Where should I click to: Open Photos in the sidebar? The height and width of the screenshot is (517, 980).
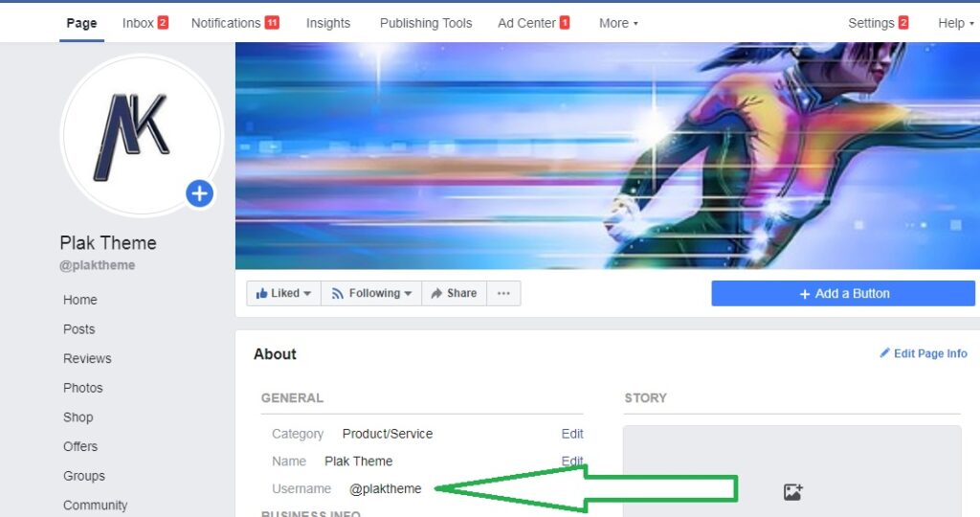pos(82,388)
